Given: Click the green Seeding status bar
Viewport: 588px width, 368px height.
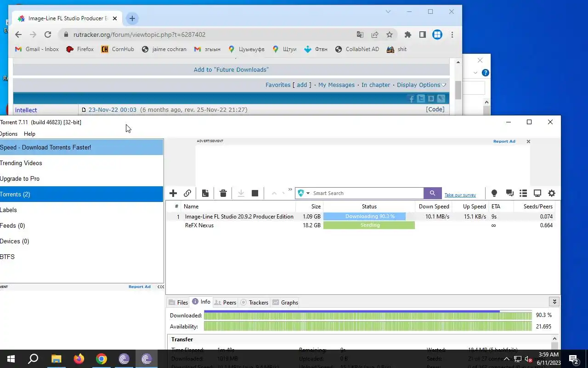Looking at the screenshot, I should point(369,225).
